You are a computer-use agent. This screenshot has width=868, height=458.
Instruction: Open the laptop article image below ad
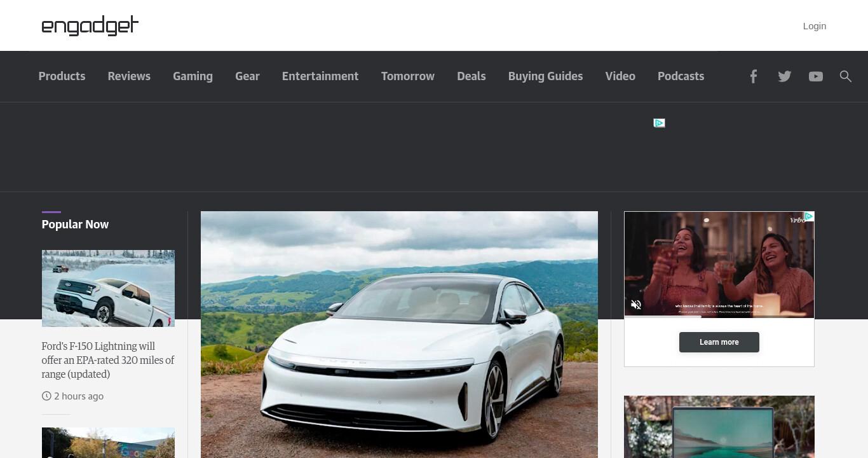coord(719,427)
